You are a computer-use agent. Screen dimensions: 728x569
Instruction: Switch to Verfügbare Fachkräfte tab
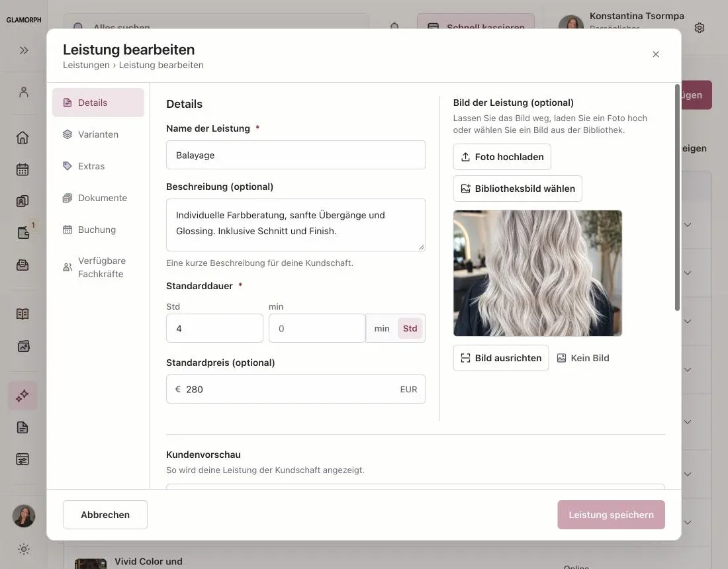click(x=98, y=267)
